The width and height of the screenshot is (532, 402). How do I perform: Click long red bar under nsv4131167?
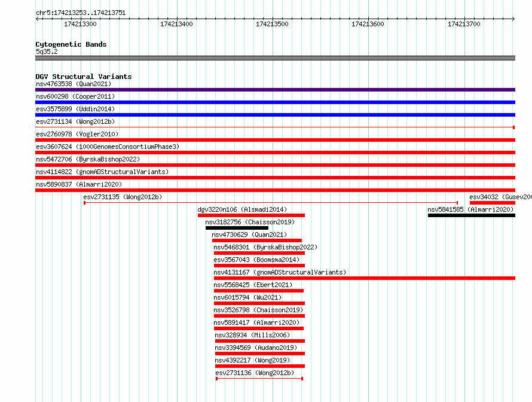[x=365, y=278]
